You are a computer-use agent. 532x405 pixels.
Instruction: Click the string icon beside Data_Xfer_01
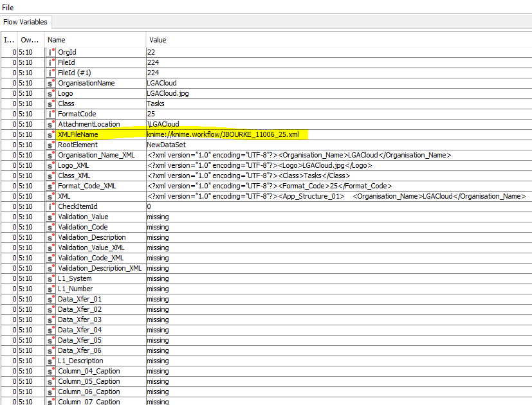coord(51,299)
